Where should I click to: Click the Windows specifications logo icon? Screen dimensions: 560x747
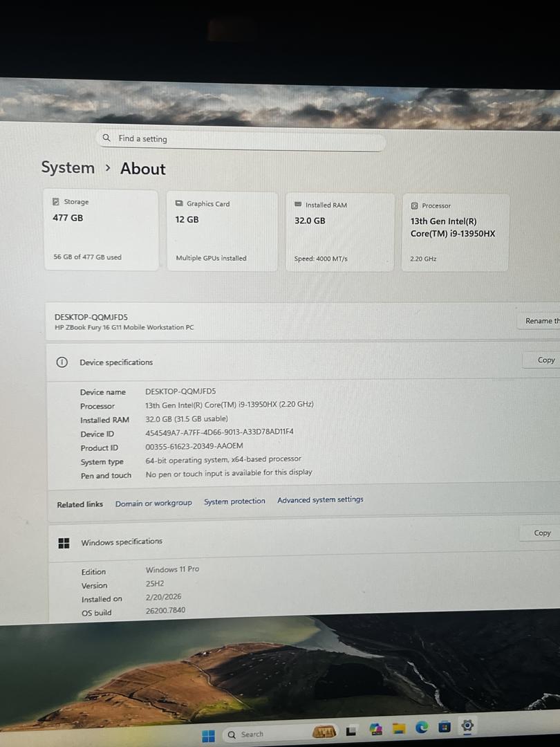click(x=64, y=543)
